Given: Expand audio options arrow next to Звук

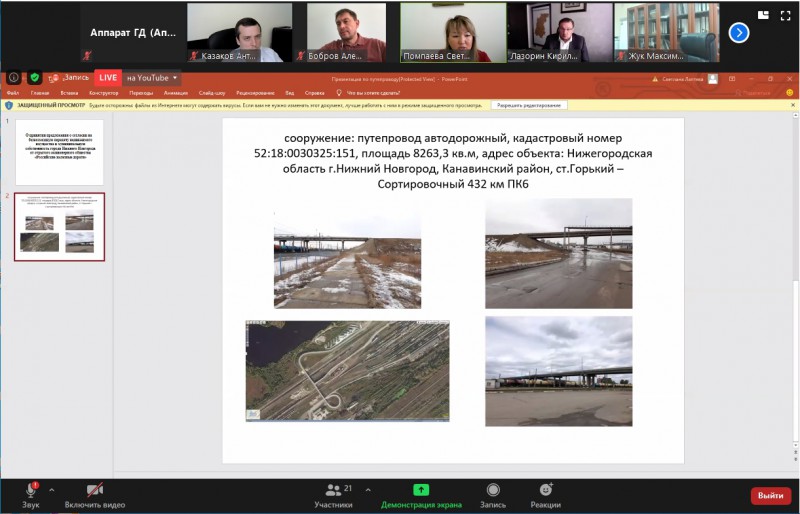Looking at the screenshot, I should coord(52,490).
